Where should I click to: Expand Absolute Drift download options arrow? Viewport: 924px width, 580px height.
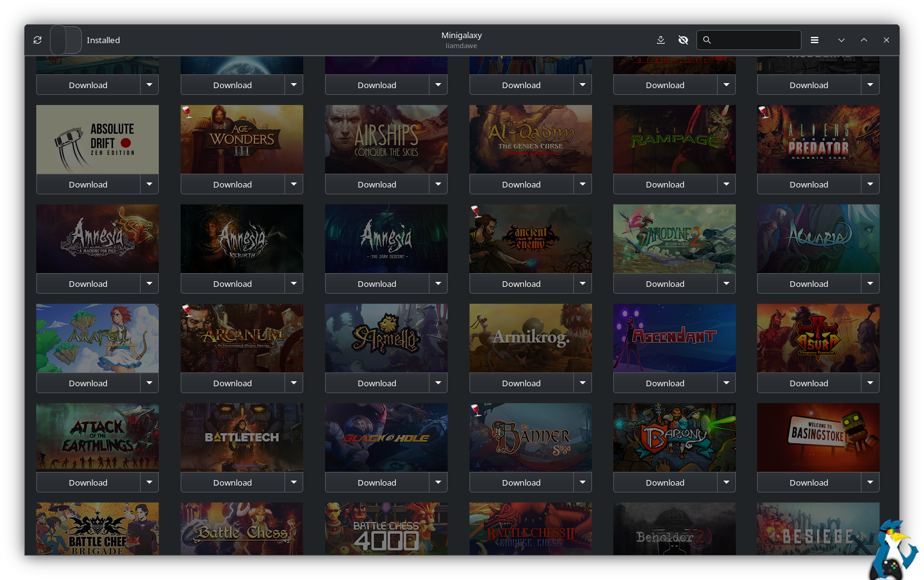(x=149, y=184)
